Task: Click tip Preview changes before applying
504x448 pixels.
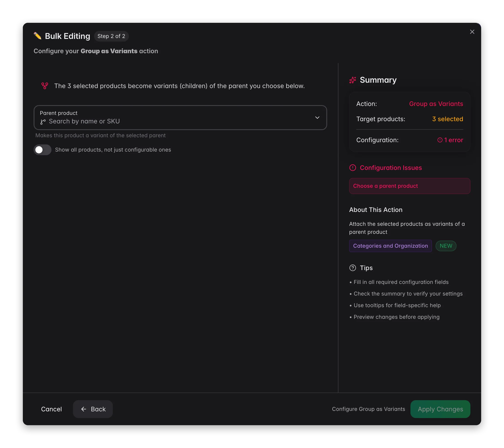Action: point(397,317)
